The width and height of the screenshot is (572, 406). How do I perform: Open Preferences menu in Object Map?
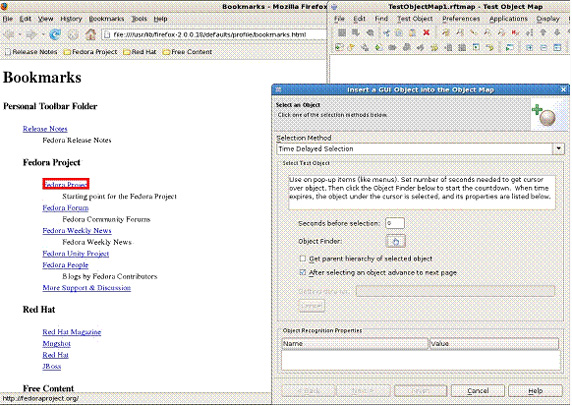[461, 19]
